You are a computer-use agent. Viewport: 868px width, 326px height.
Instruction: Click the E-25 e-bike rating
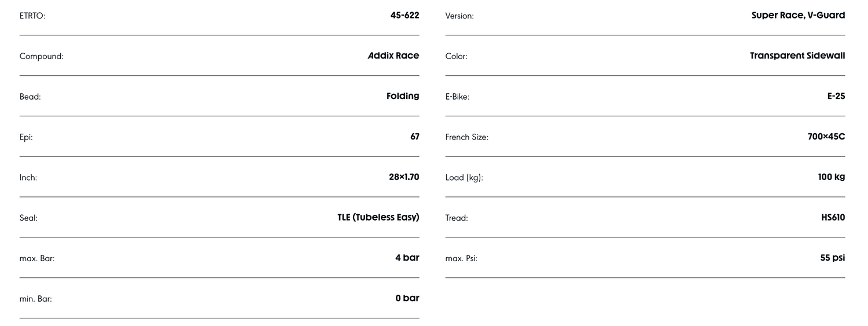click(x=836, y=96)
